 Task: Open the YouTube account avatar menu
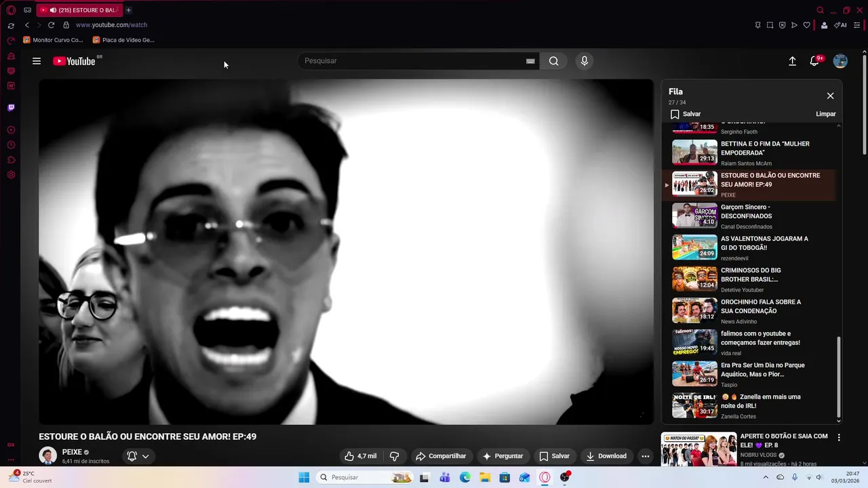pos(840,61)
